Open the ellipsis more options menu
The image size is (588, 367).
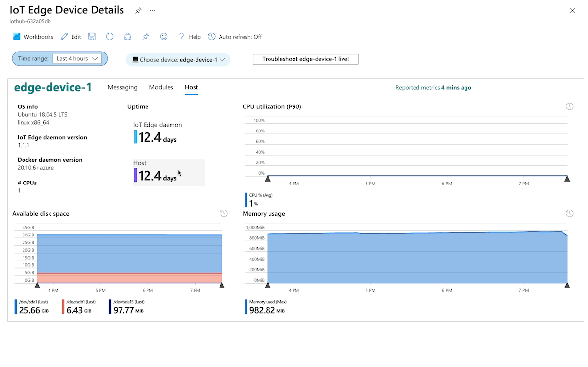pos(153,10)
